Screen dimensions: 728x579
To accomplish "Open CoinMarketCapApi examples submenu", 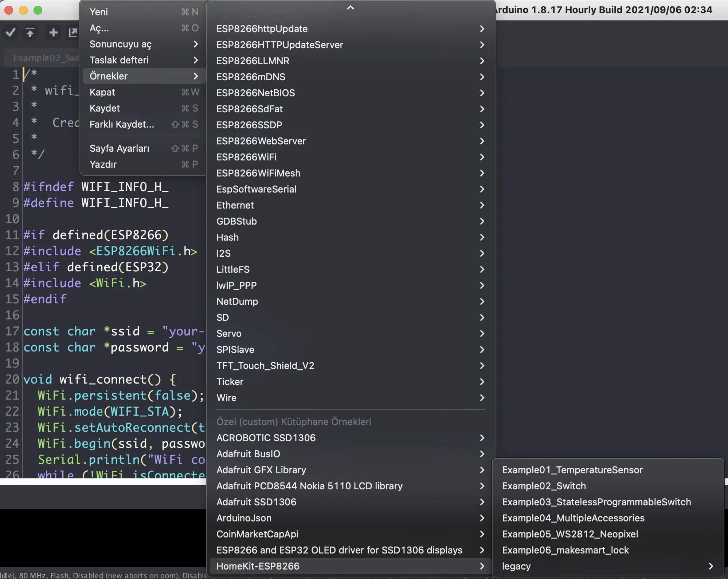I will [351, 534].
